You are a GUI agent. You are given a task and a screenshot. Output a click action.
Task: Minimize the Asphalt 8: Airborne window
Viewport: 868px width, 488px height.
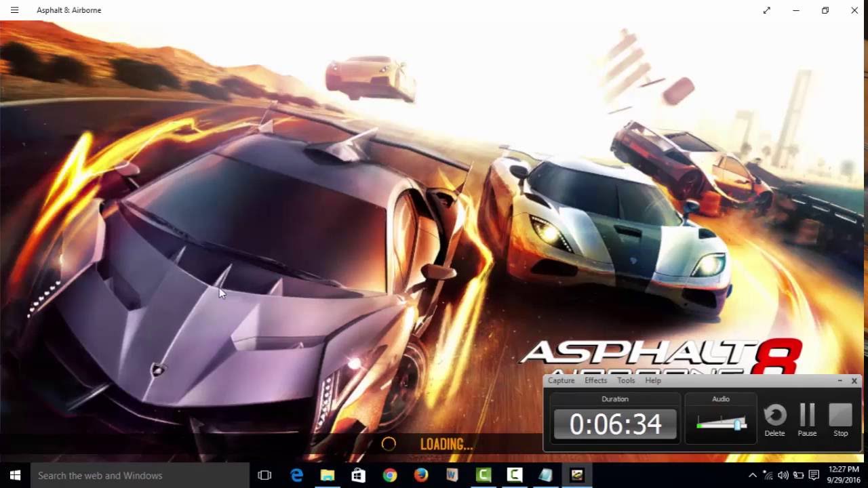[x=796, y=10]
